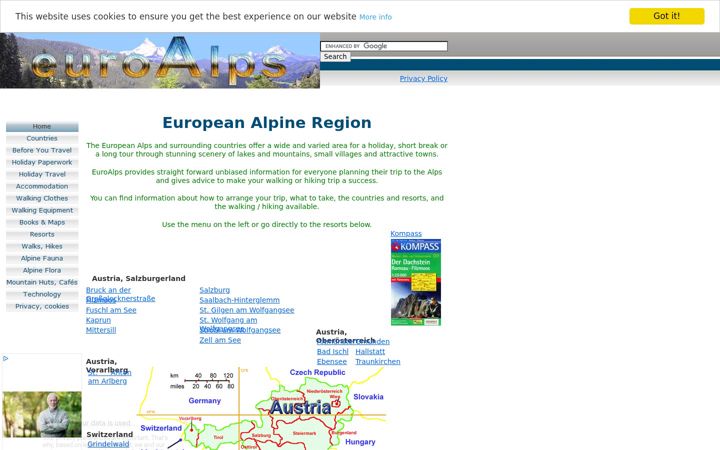
Task: Open Walks, Hikes menu item
Action: pyautogui.click(x=42, y=247)
